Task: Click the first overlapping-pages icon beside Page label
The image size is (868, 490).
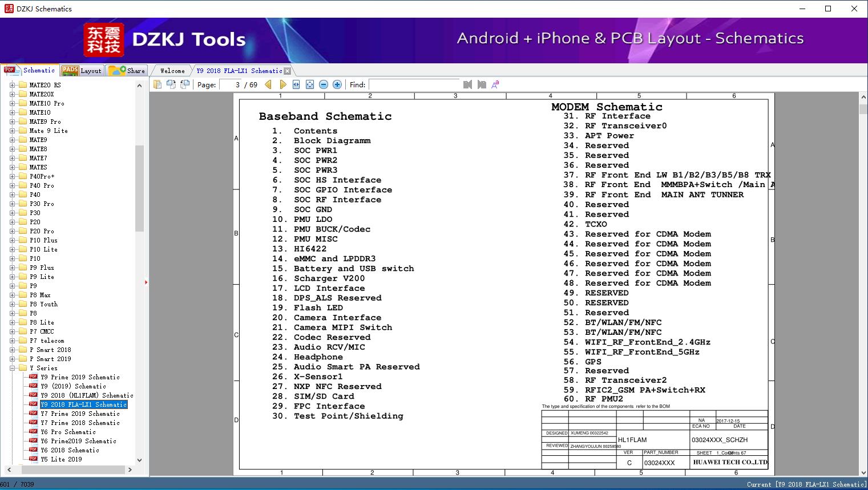Action: point(171,84)
